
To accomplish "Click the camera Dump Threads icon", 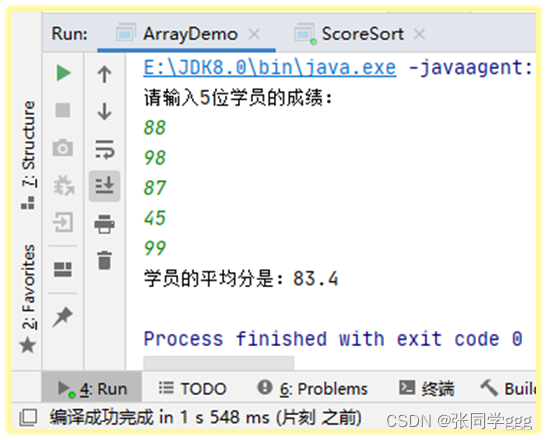I will point(63,148).
